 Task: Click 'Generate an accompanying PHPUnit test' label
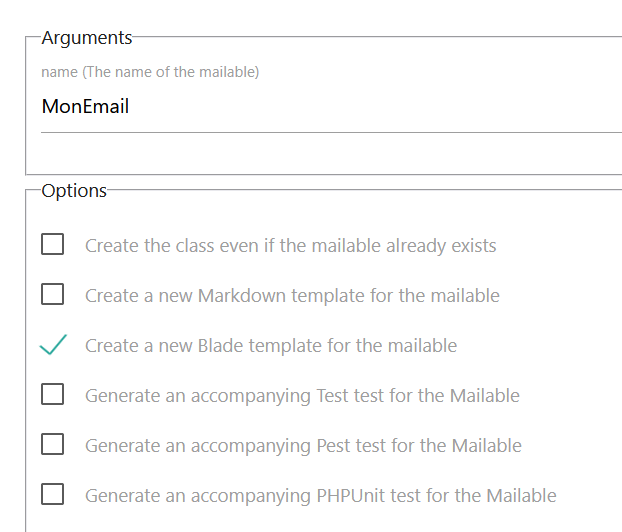tap(320, 496)
